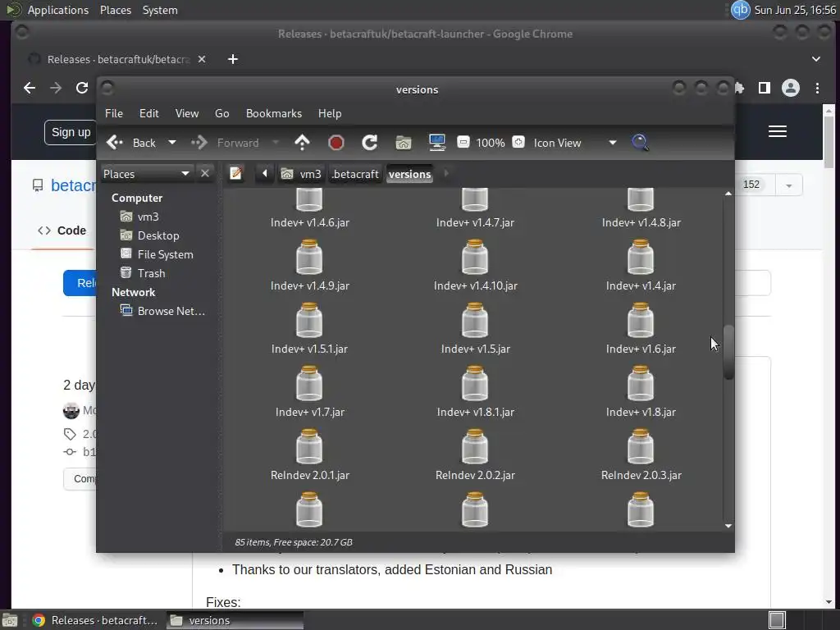The width and height of the screenshot is (840, 630).
Task: Open Chrome's tab search chevron
Action: (x=816, y=59)
